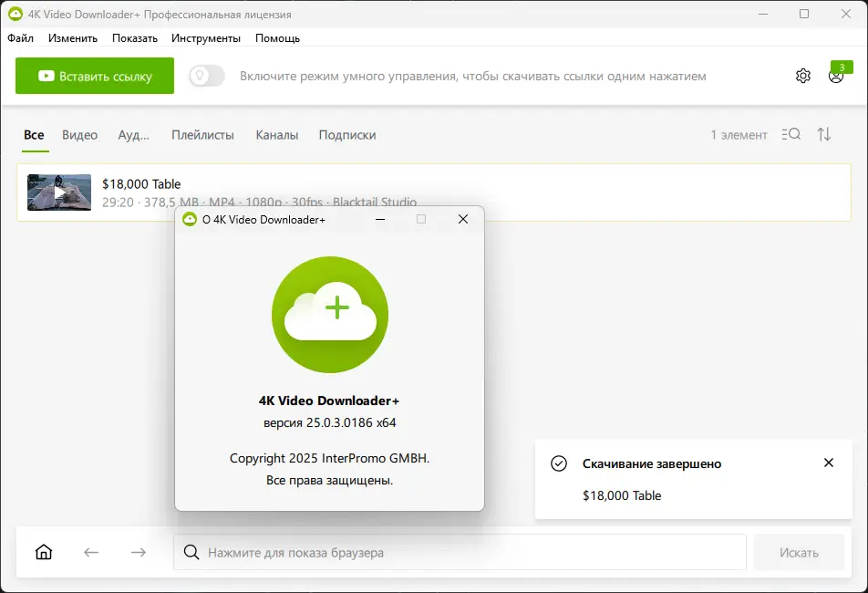Switch to the Видео tab
The image size is (868, 593).
pos(79,134)
